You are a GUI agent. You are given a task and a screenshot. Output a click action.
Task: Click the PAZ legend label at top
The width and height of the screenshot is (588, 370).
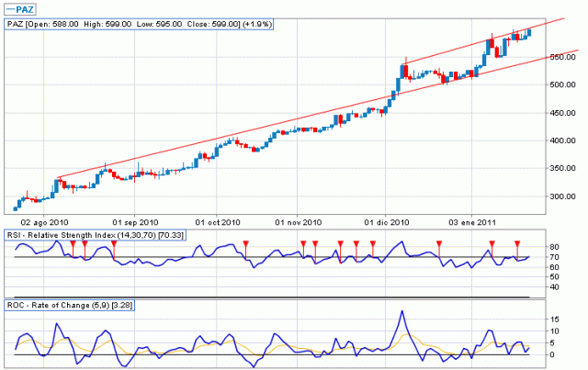click(x=21, y=8)
